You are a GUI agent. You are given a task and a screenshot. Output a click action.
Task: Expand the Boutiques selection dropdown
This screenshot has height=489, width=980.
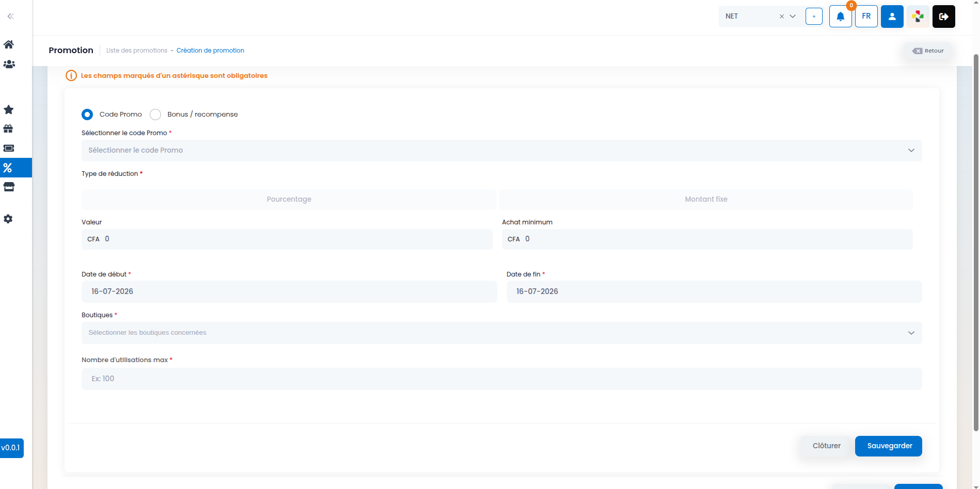502,333
